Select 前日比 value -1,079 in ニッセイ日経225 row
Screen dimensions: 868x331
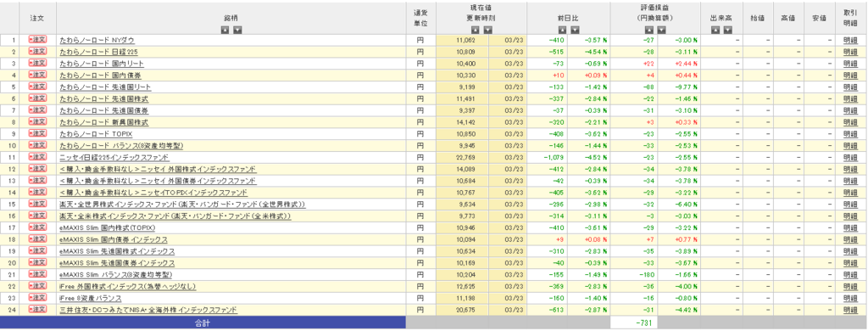pyautogui.click(x=554, y=158)
